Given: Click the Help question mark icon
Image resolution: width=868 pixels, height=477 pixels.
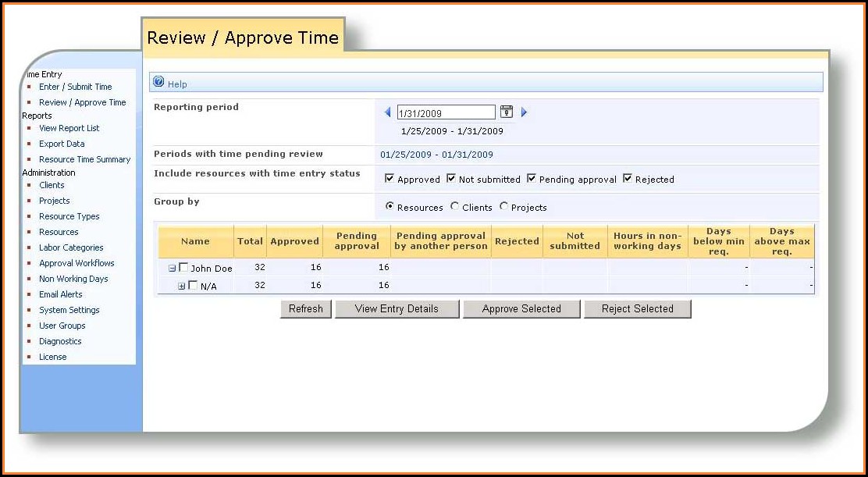Looking at the screenshot, I should coord(158,83).
